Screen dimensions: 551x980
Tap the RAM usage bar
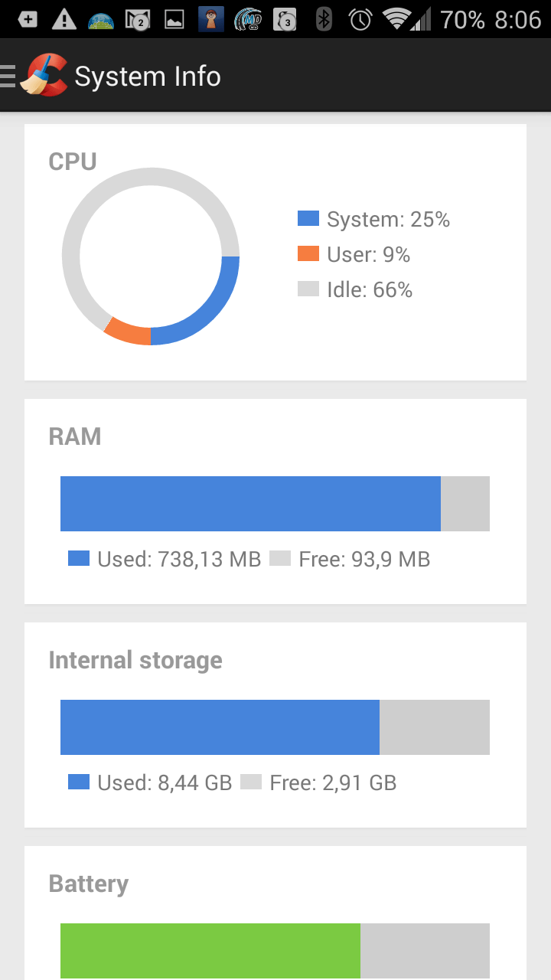pos(275,504)
